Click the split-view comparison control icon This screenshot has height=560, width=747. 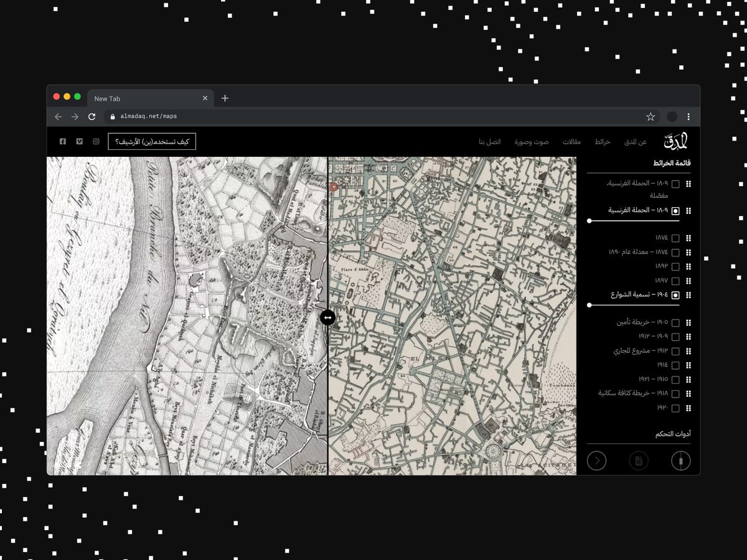click(x=681, y=461)
